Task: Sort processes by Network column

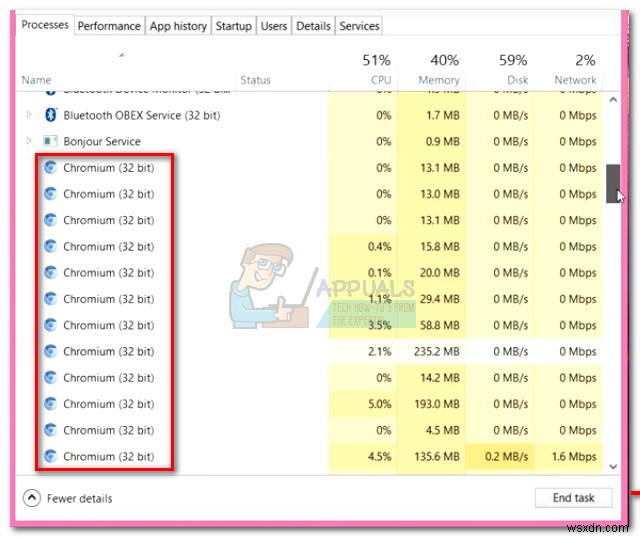Action: pos(576,80)
